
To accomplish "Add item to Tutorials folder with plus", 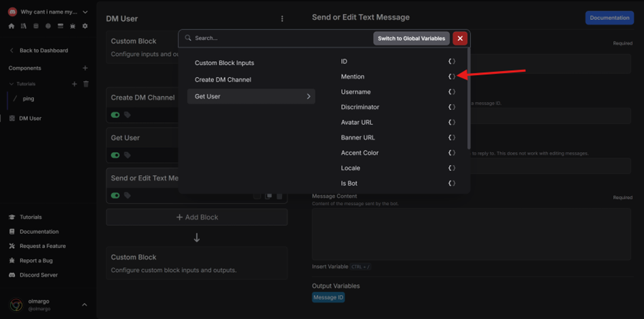I will (74, 84).
